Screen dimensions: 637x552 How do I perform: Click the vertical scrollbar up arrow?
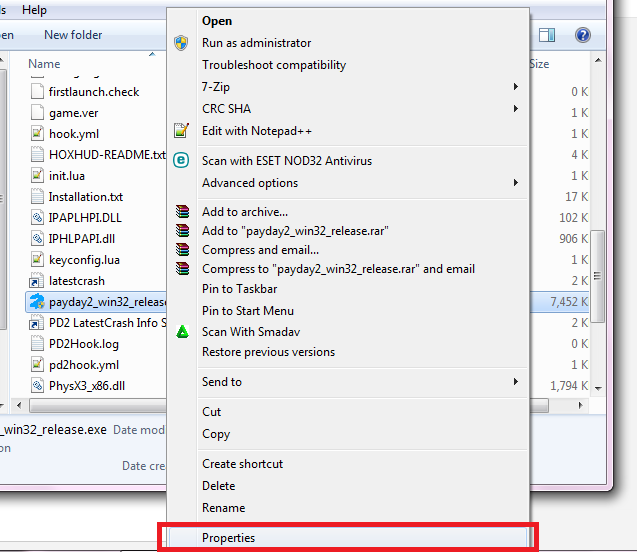coord(598,60)
